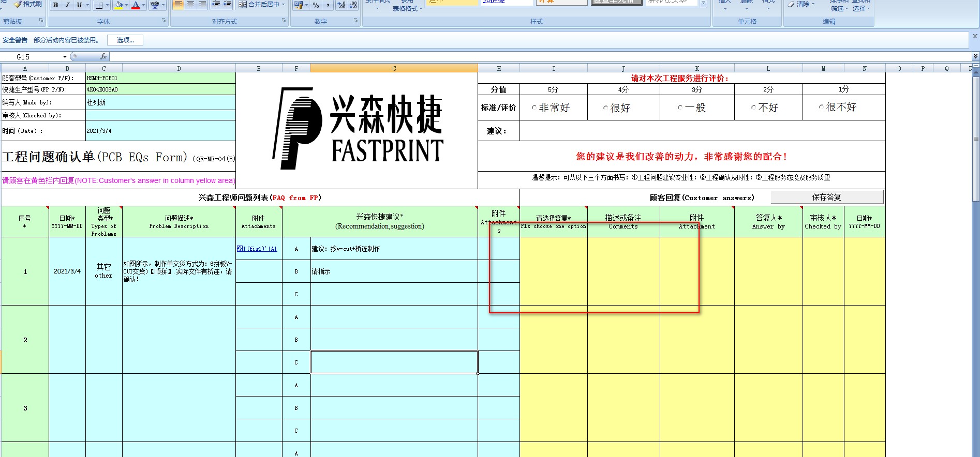The image size is (980, 457).
Task: Open the 表格格式 table format menu
Action: 407,8
